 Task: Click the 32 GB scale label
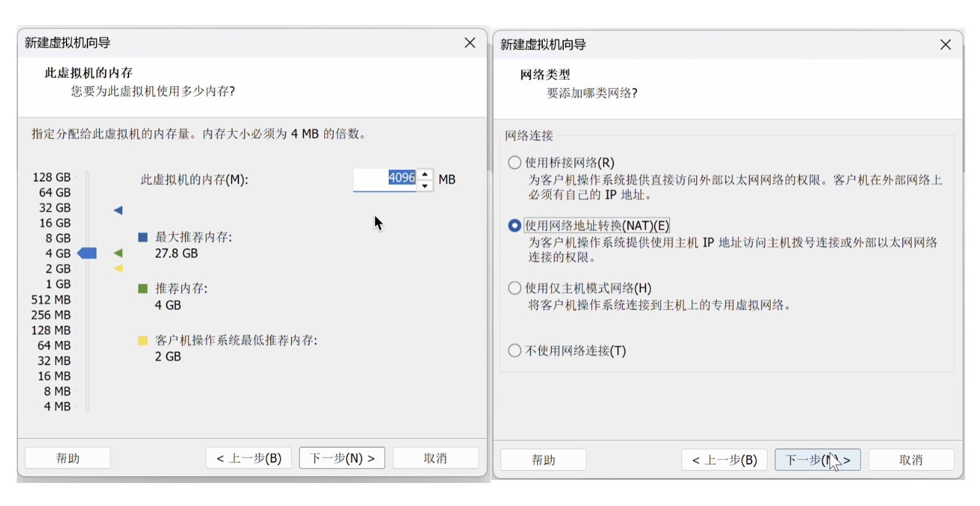[x=55, y=208]
